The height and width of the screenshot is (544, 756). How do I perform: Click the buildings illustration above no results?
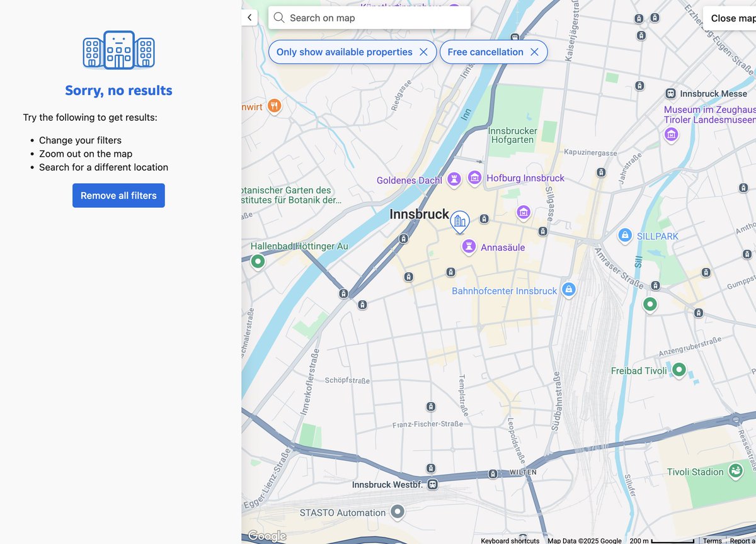tap(118, 50)
